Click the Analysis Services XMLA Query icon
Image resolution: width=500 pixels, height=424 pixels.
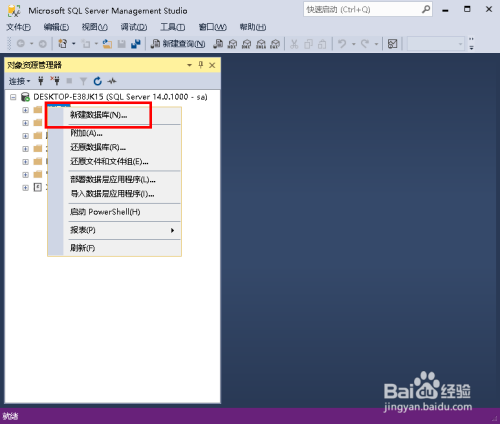click(x=261, y=44)
